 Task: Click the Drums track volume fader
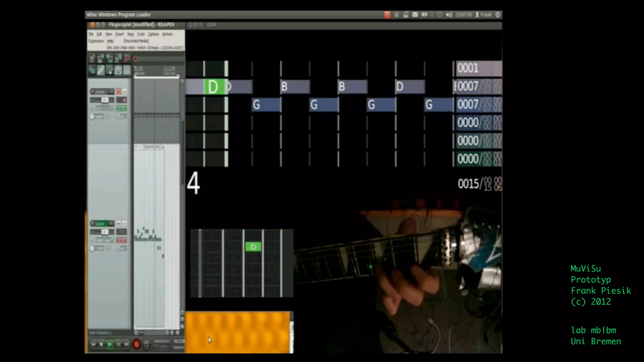coord(104,100)
